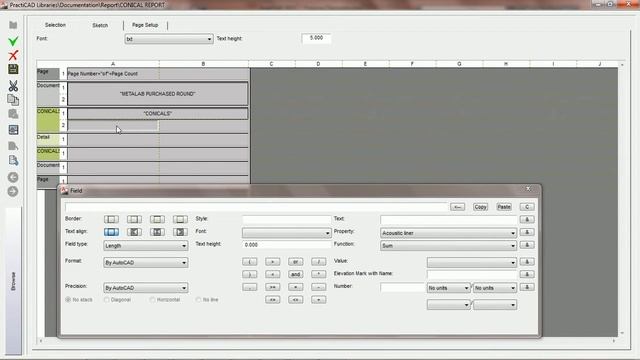
Task: Select the second Text align icon
Action: [134, 232]
